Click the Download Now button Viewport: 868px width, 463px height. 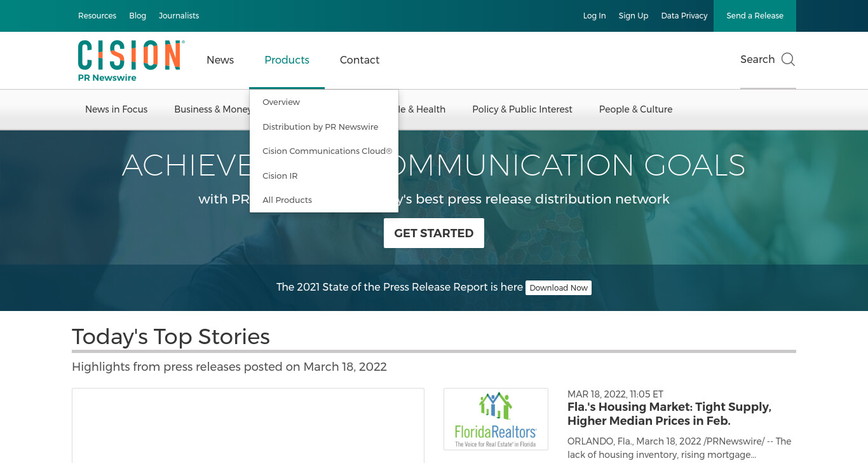coord(559,287)
